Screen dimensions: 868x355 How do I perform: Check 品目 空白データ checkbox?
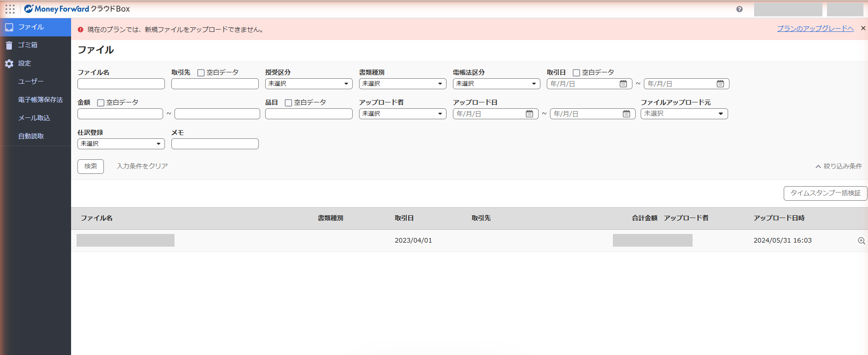288,103
